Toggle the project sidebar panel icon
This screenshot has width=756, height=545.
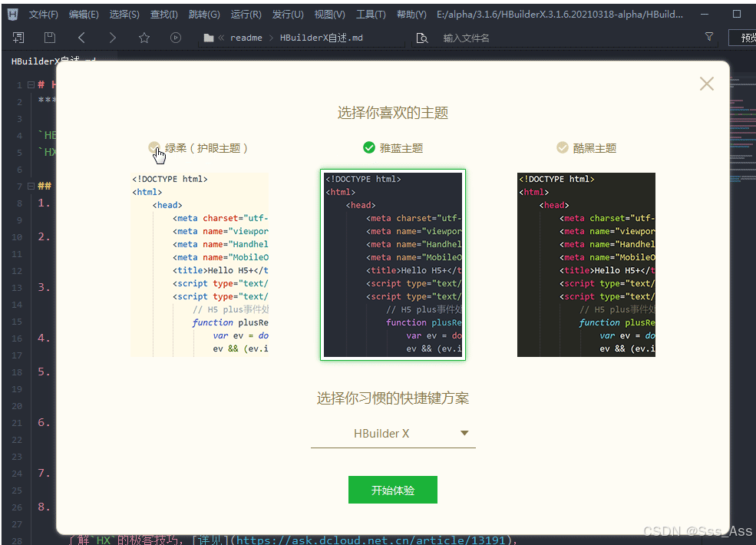[18, 38]
